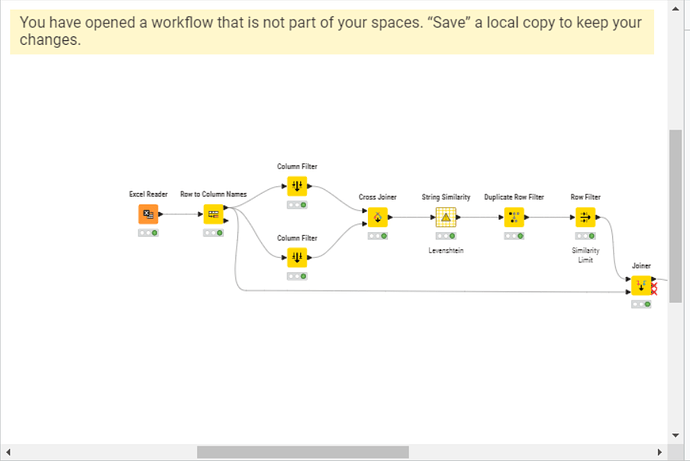Click status indicator under Excel Reader

(148, 233)
